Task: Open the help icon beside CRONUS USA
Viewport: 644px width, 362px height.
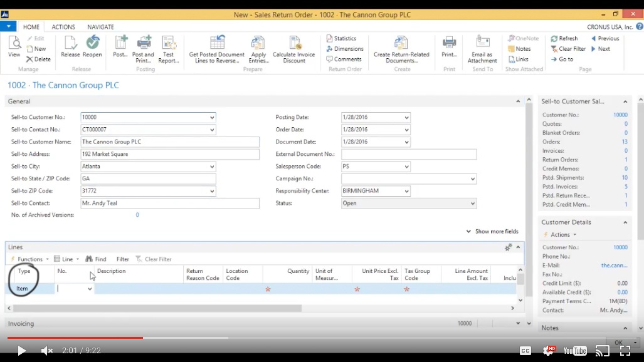Action: [x=640, y=27]
